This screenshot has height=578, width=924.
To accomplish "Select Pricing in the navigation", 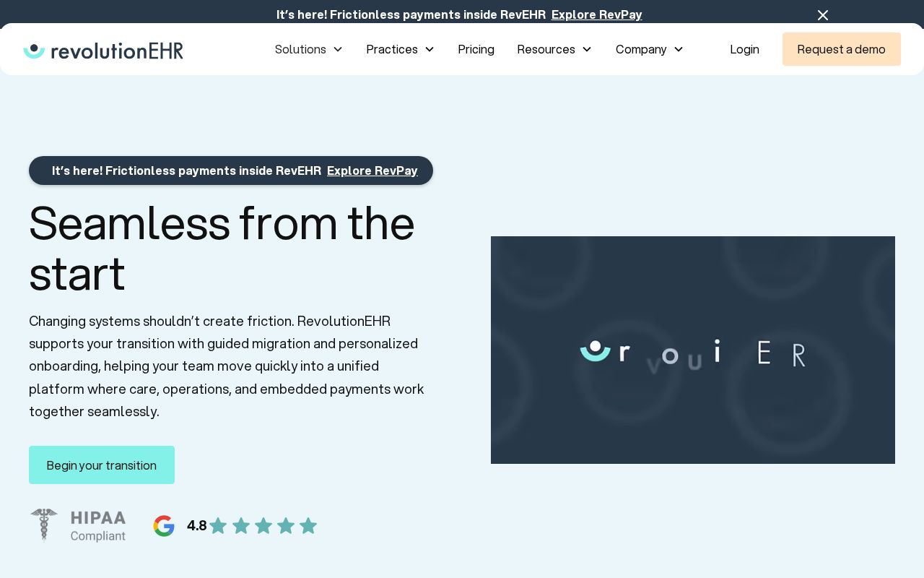I will pyautogui.click(x=476, y=49).
